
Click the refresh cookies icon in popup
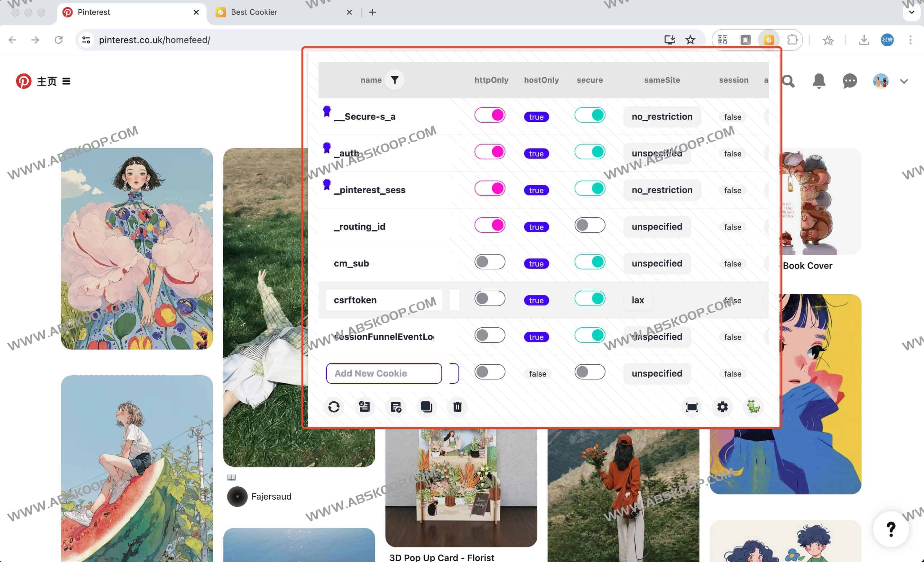[x=334, y=407]
